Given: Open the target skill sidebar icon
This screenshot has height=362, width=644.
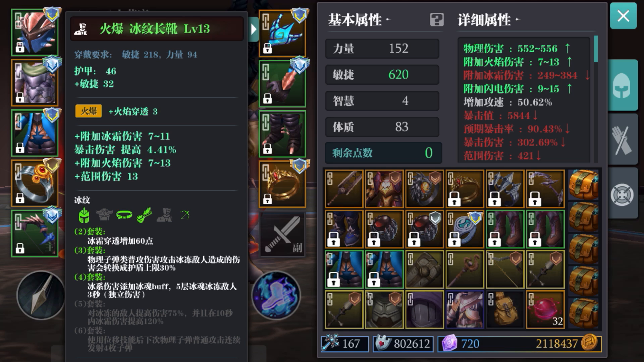Looking at the screenshot, I should point(623,194).
